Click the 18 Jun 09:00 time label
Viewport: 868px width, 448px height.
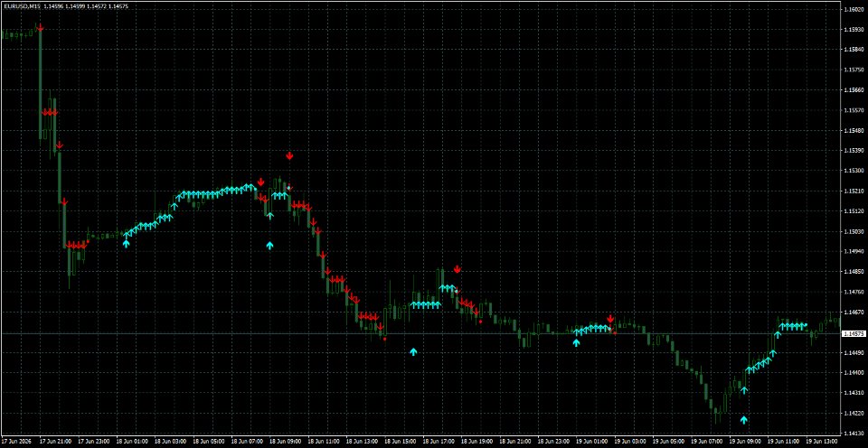pyautogui.click(x=286, y=442)
